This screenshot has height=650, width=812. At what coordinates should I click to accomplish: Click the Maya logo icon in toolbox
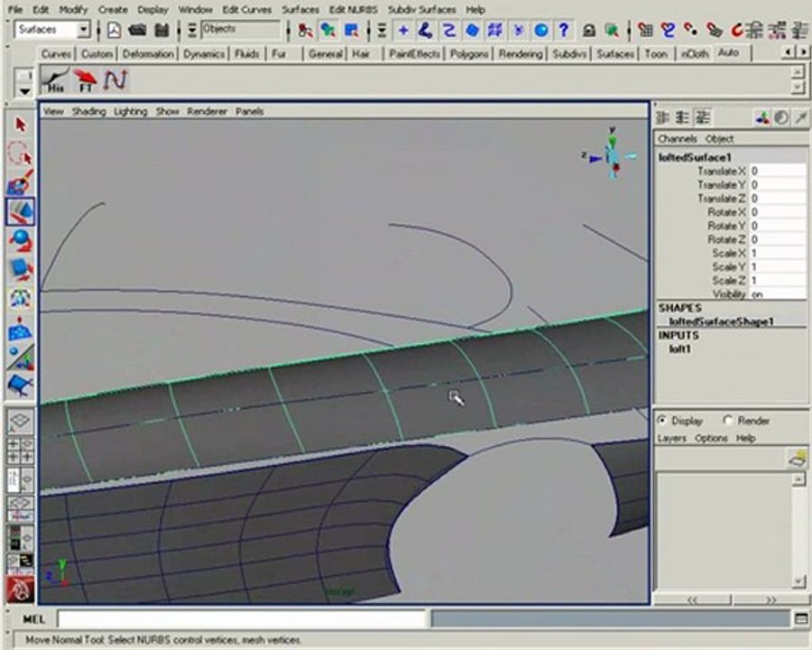tap(20, 589)
